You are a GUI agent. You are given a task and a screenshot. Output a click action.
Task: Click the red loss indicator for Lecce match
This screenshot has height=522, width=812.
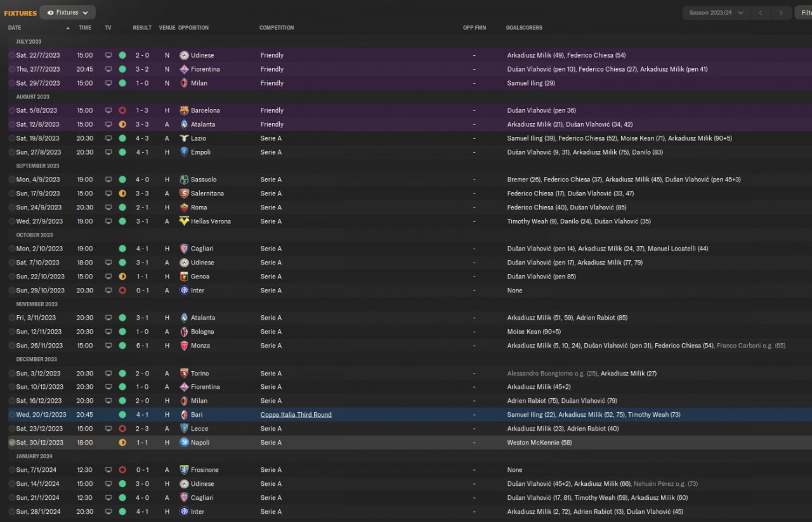pyautogui.click(x=122, y=429)
